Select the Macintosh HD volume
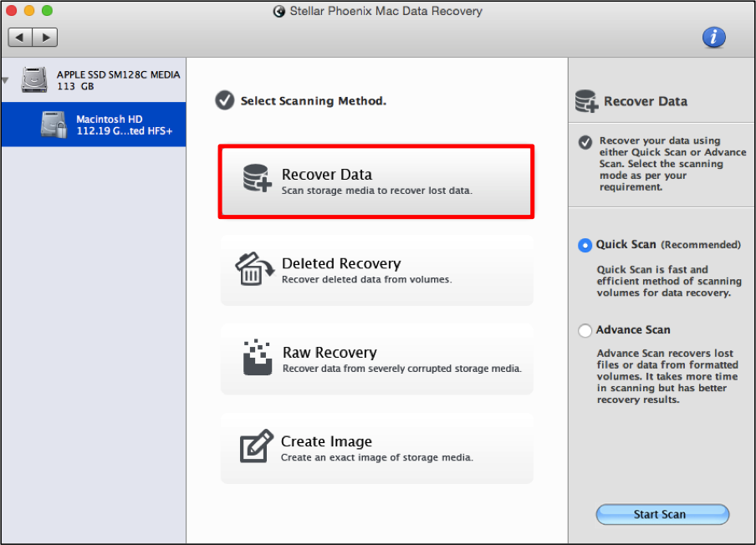This screenshot has height=545, width=756. [x=94, y=125]
